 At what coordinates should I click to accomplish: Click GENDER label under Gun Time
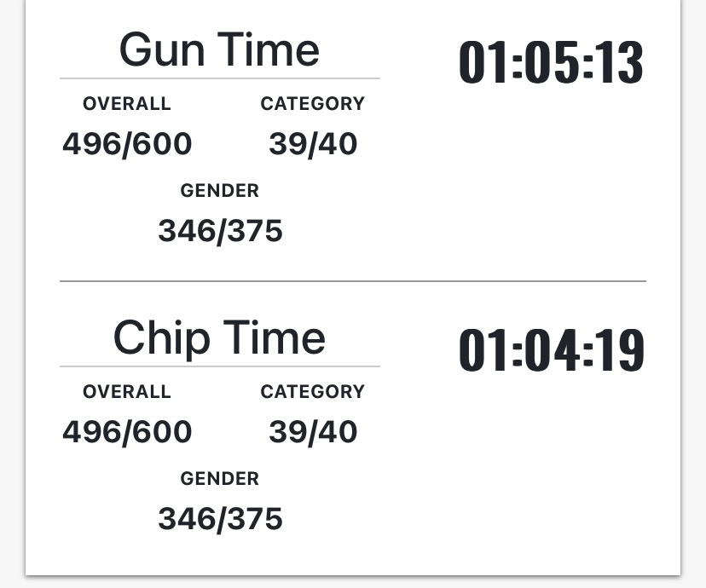tap(220, 190)
